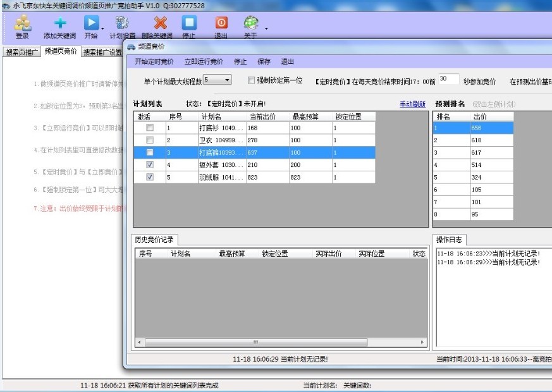Select plan cell 短外套 1030...

[x=222, y=164]
